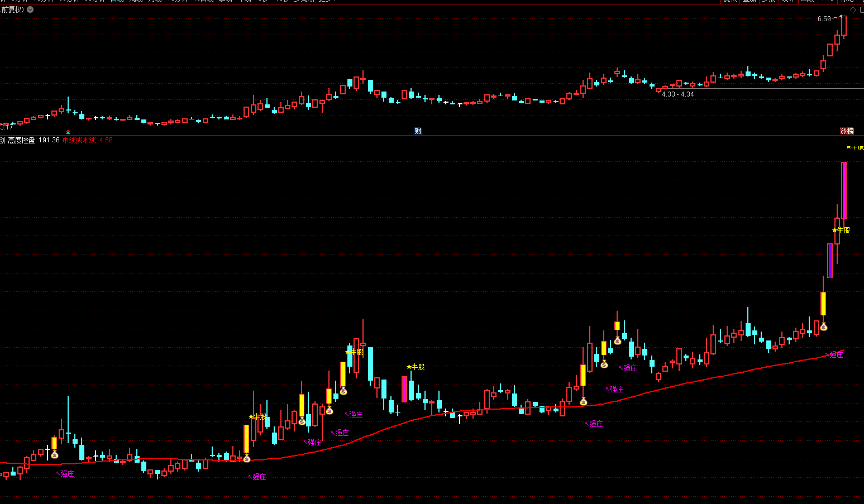
Task: Click the 牛股 star next to the mid-chart magenta candle
Action: coord(416,367)
